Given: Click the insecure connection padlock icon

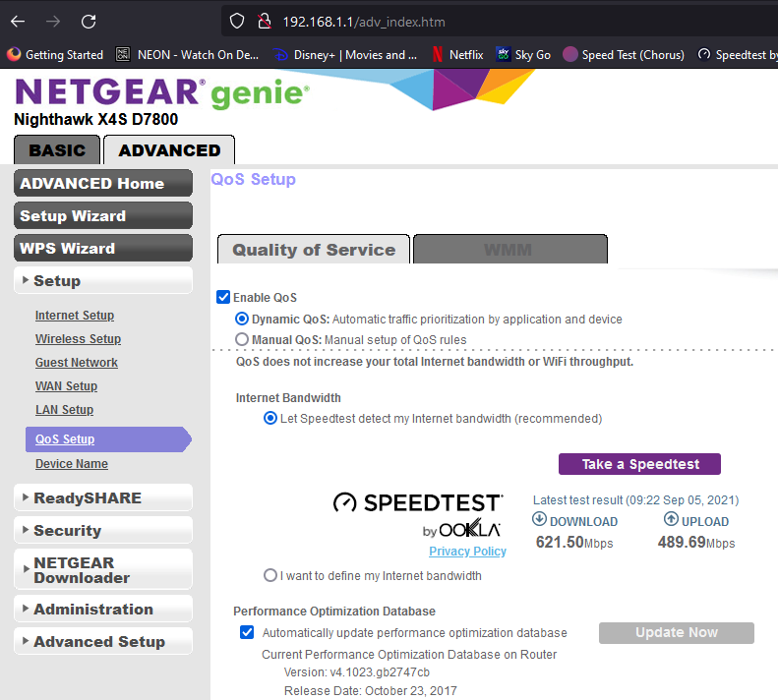Looking at the screenshot, I should point(265,22).
